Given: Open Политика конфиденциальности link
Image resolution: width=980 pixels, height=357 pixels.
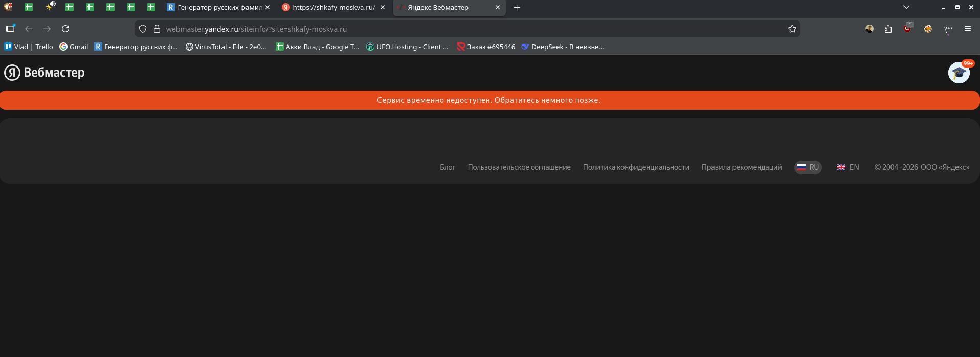Looking at the screenshot, I should pyautogui.click(x=636, y=167).
